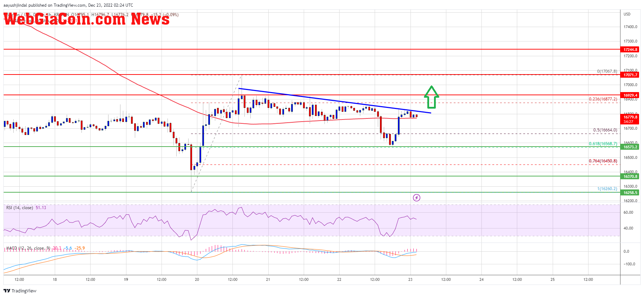Click date 24 on the time axis
Viewport: 644px width, 297px height.
pos(481,279)
